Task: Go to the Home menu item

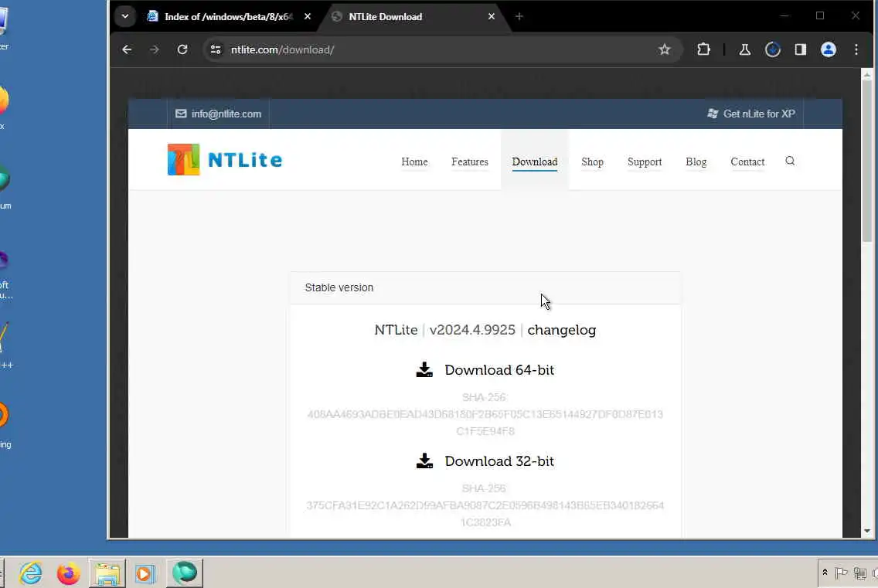Action: coord(414,161)
